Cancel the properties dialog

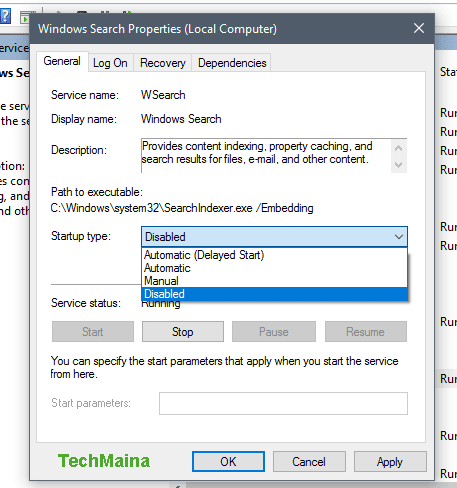[x=309, y=462]
